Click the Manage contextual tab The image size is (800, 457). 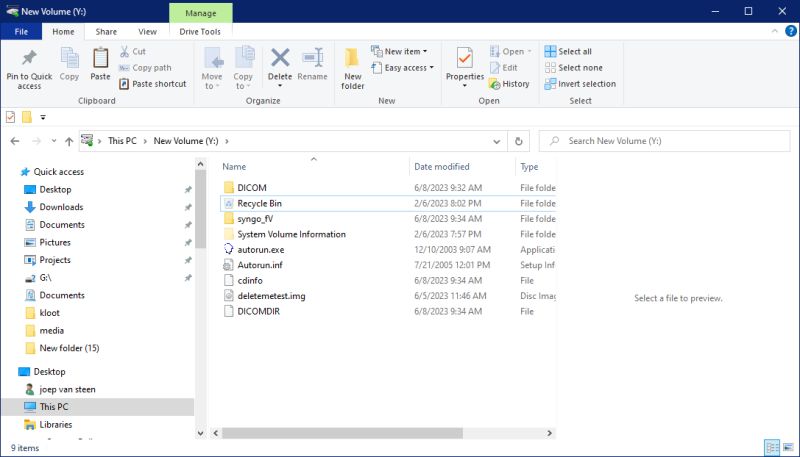(x=201, y=13)
